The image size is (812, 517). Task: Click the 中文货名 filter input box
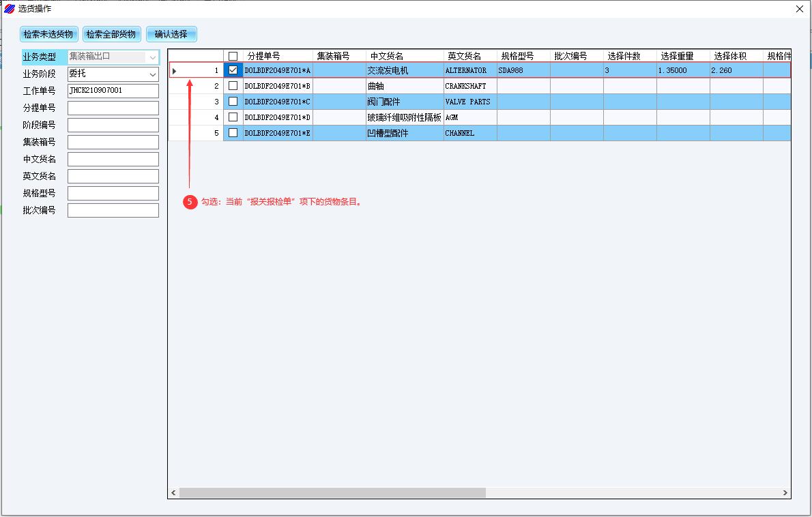(x=113, y=159)
